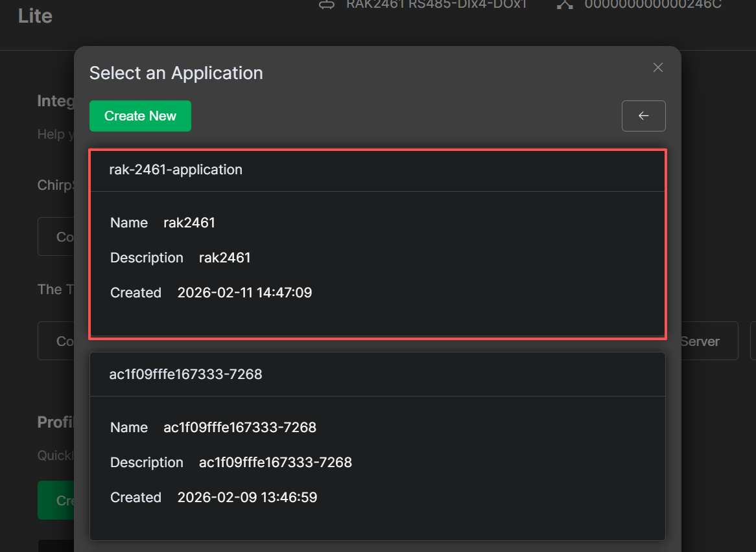756x552 pixels.
Task: Click the dialog title Select an Application
Action: point(176,73)
